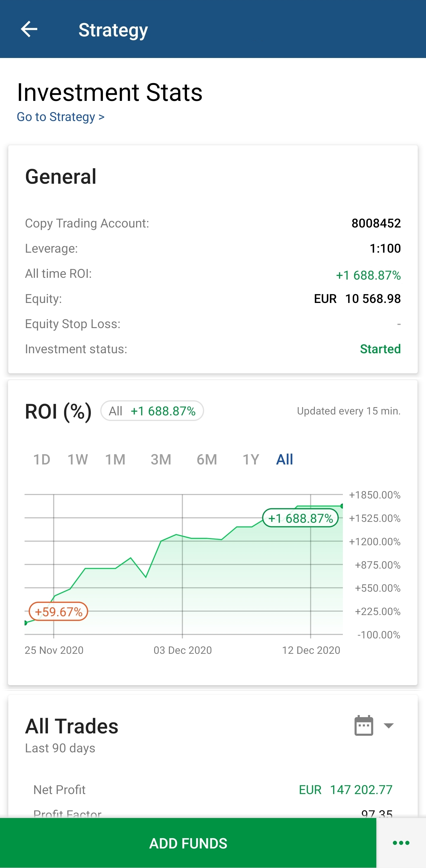Screen dimensions: 426x868
Task: Click the -100.00% axis label
Action: point(378,635)
